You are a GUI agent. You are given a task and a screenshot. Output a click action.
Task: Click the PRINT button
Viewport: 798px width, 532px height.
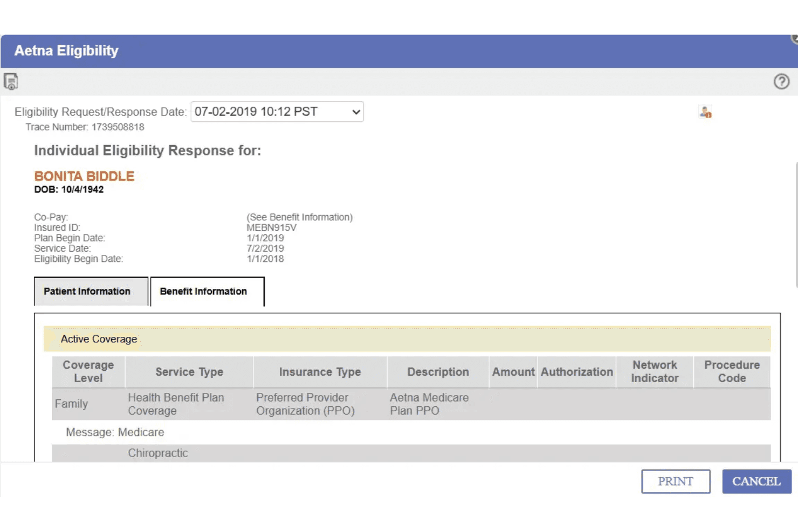click(676, 481)
